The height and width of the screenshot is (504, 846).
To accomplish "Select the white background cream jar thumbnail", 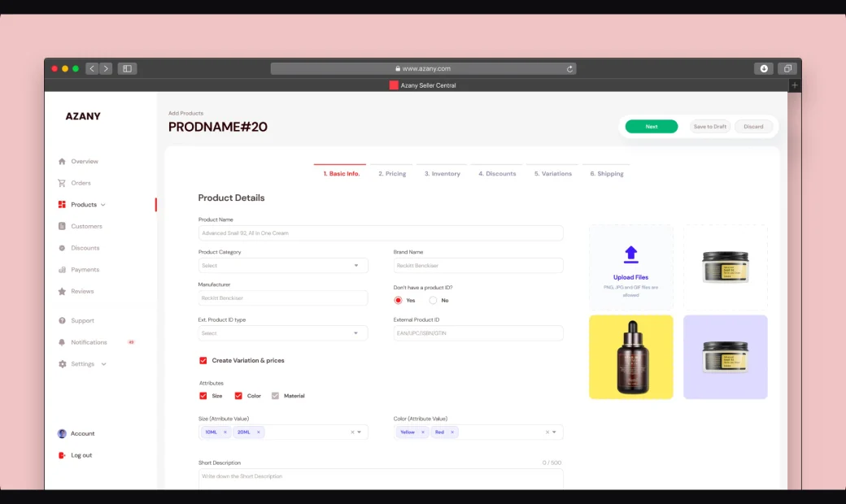I will 725,267.
